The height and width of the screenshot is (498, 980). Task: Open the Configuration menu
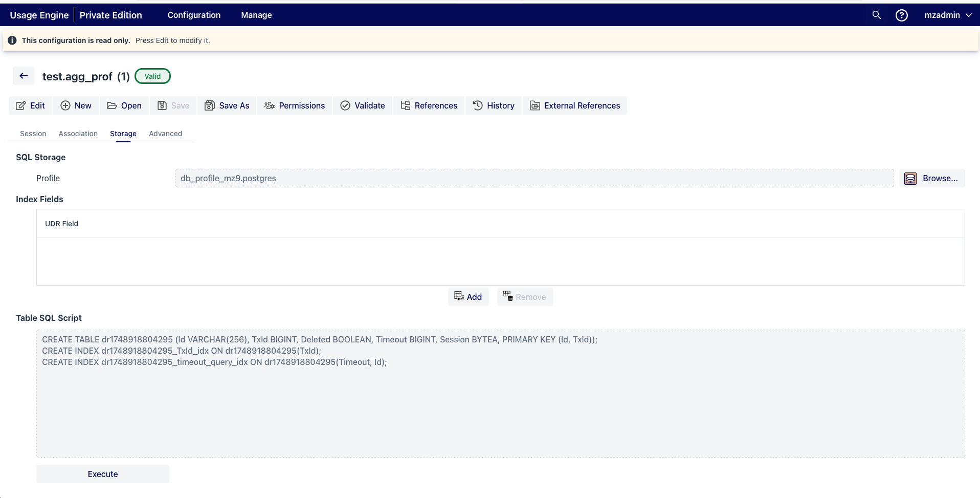tap(193, 15)
